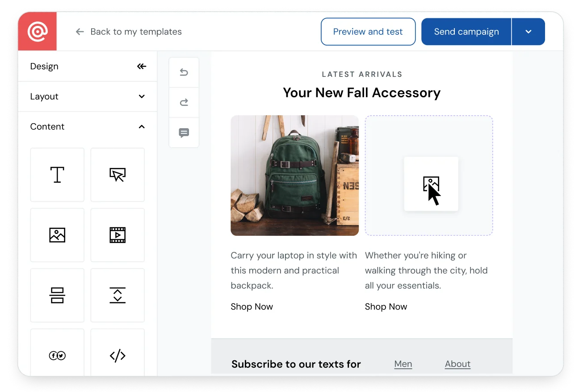579x392 pixels.
Task: Click the dashed empty image drop zone
Action: click(x=429, y=175)
